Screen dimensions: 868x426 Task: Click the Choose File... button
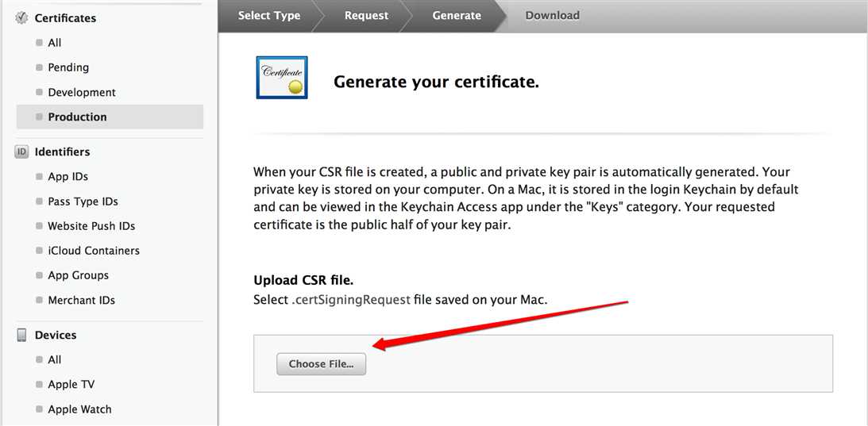click(x=321, y=364)
